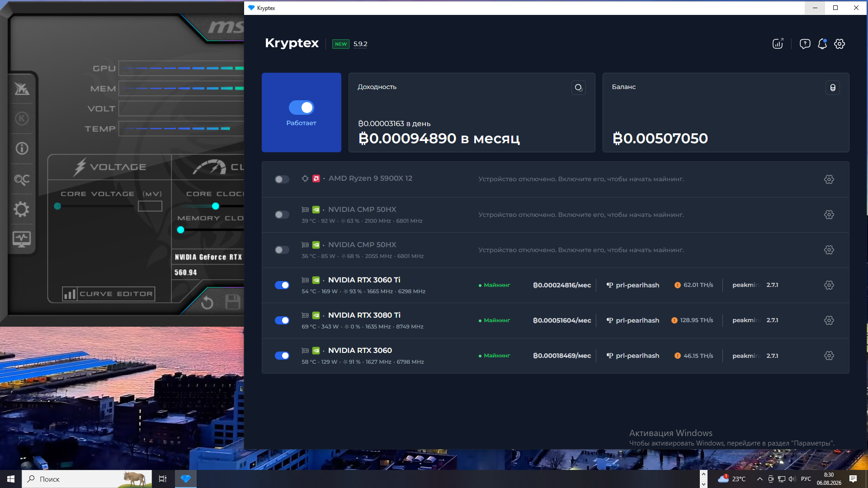The height and width of the screenshot is (488, 868).
Task: Open Afterburner OC scanner sidebar icon
Action: [22, 179]
